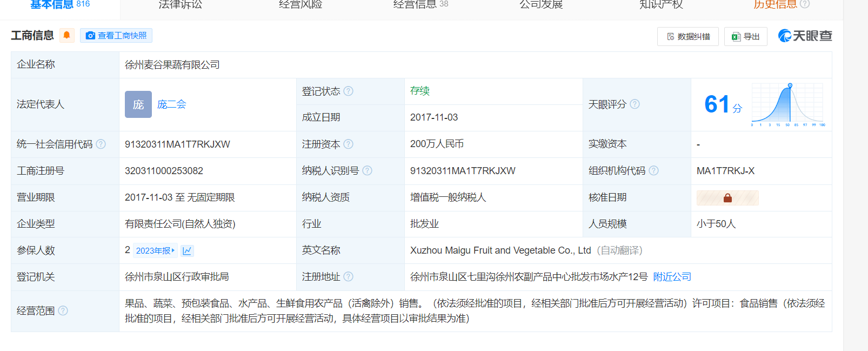868x351 pixels.
Task: Click company type 有限责任公司(自然人独资)
Action: 180,224
